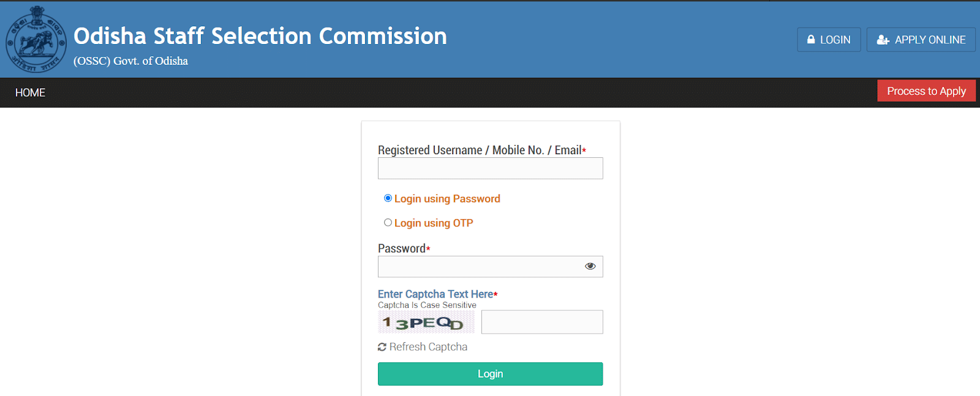
Task: Click the Odisha Staff Selection Commission title
Action: [260, 35]
